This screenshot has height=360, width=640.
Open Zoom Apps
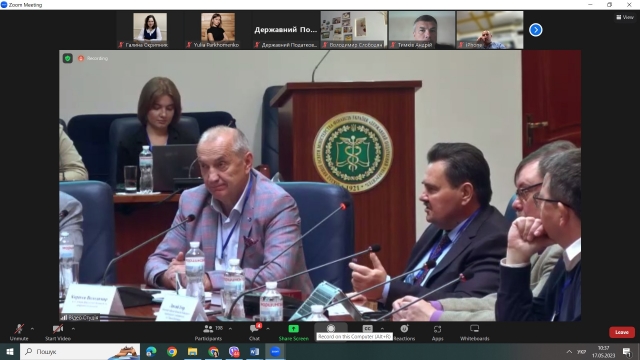(x=438, y=333)
